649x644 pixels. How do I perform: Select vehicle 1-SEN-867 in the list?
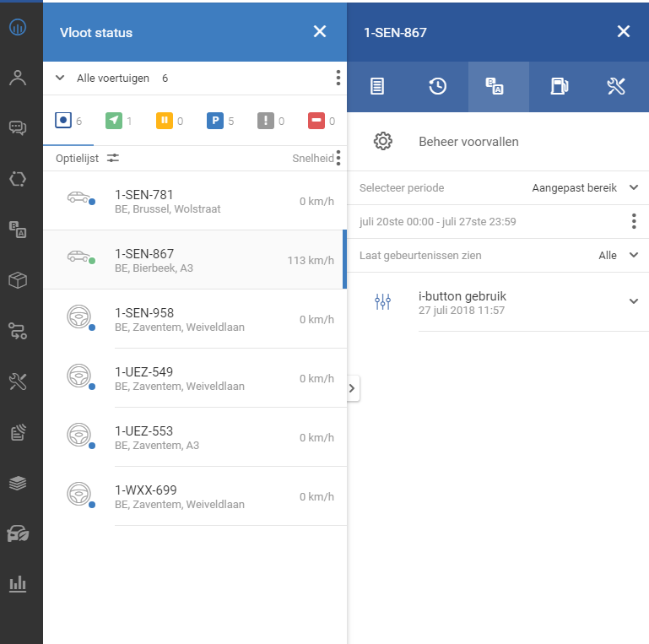[195, 259]
